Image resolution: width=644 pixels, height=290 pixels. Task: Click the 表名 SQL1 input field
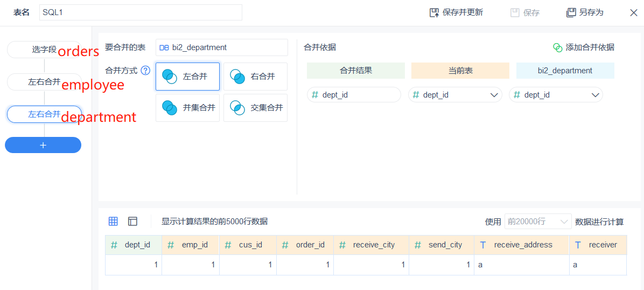pos(141,12)
